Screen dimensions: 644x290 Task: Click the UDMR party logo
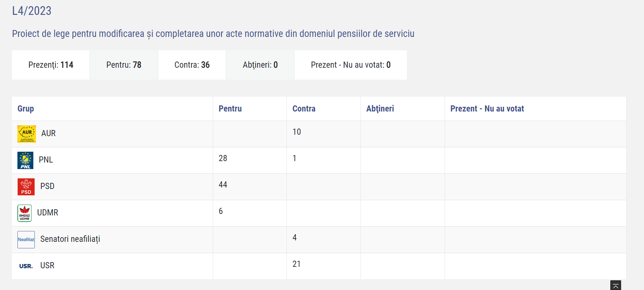click(25, 213)
